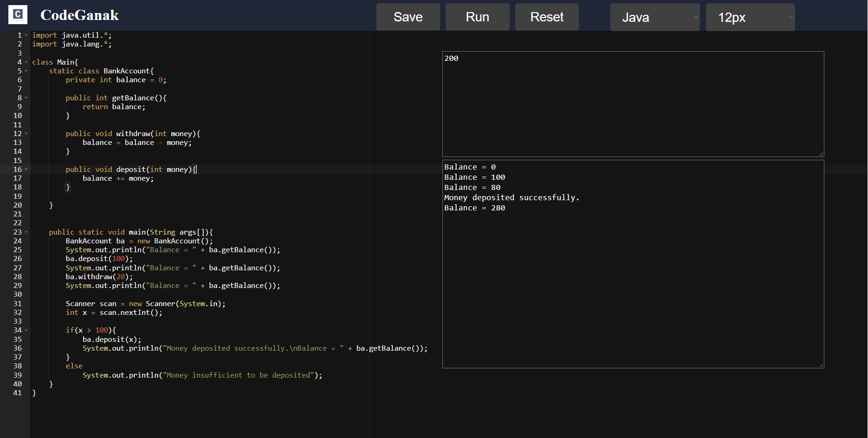Viewport: 868px width, 438px height.
Task: Collapse the if block fold at line 34
Action: pos(26,330)
